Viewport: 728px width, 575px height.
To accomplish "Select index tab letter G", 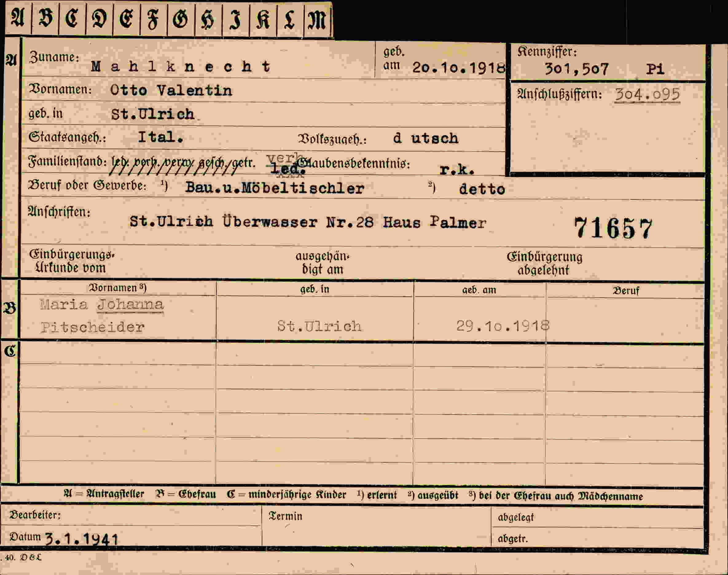I will [x=181, y=19].
